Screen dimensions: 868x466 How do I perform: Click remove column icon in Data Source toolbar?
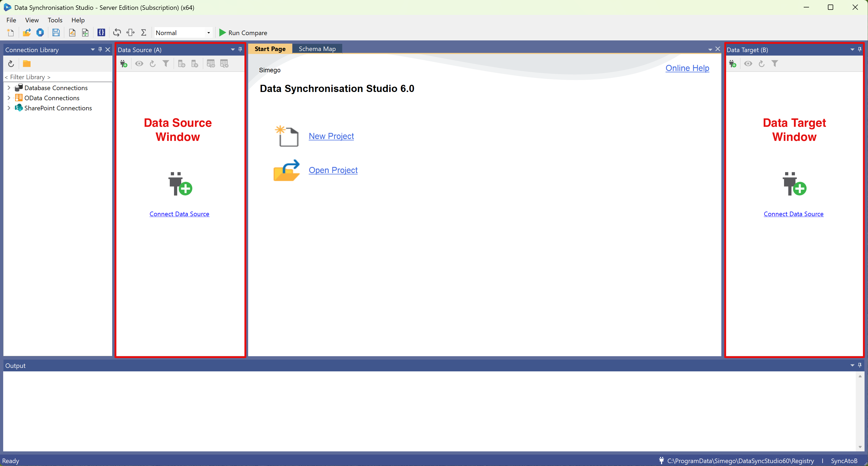point(195,64)
